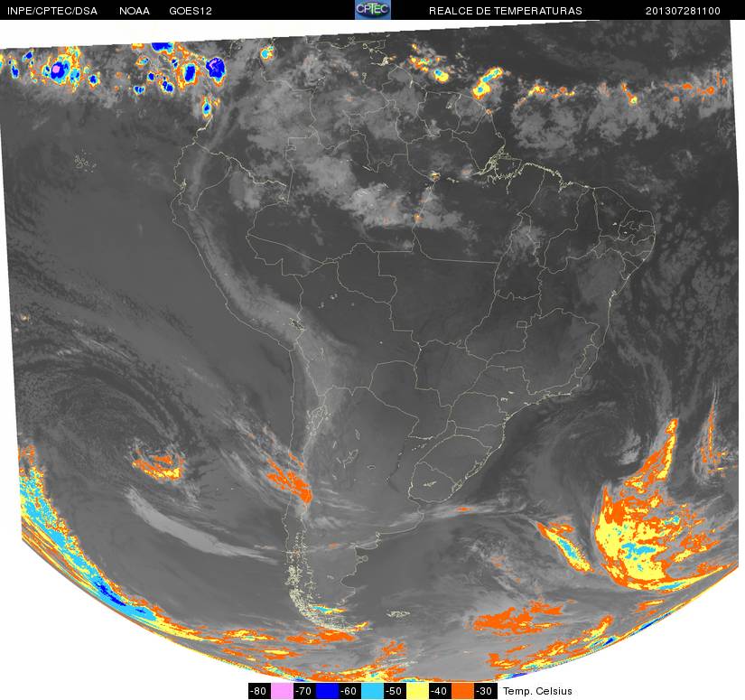Select the light blue -60 legend swatch

[x=372, y=691]
